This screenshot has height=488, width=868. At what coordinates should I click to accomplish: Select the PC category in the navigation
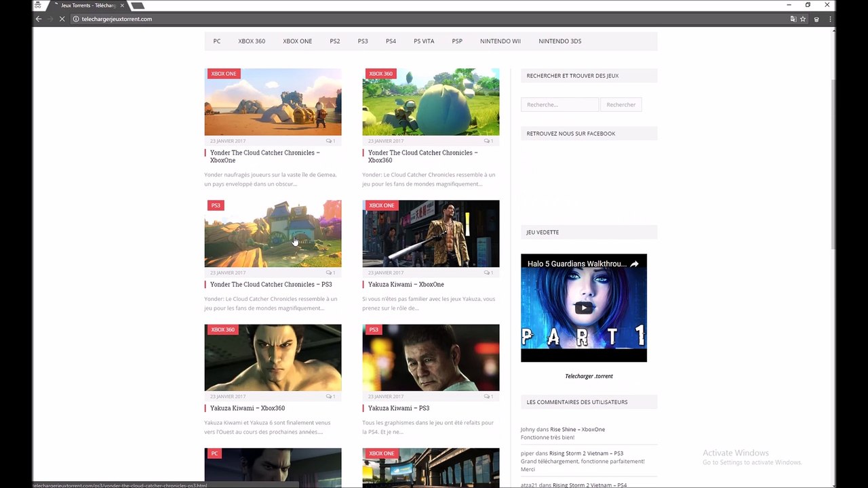[217, 41]
